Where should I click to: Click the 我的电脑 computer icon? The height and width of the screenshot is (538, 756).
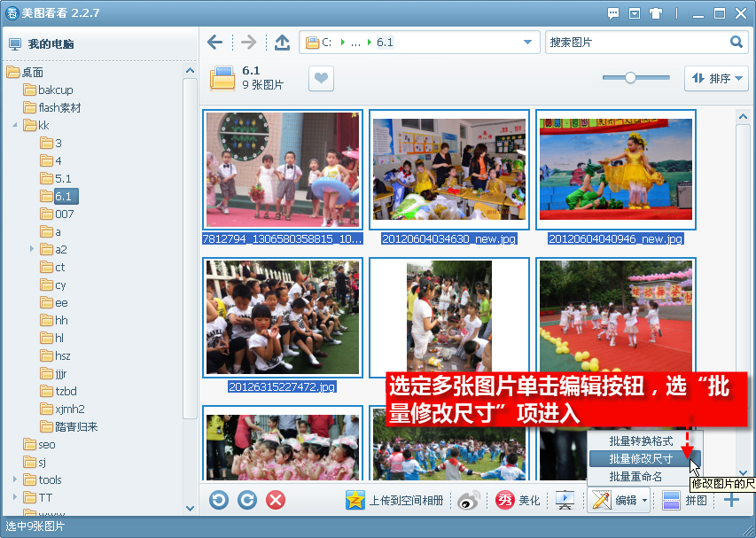tap(15, 44)
